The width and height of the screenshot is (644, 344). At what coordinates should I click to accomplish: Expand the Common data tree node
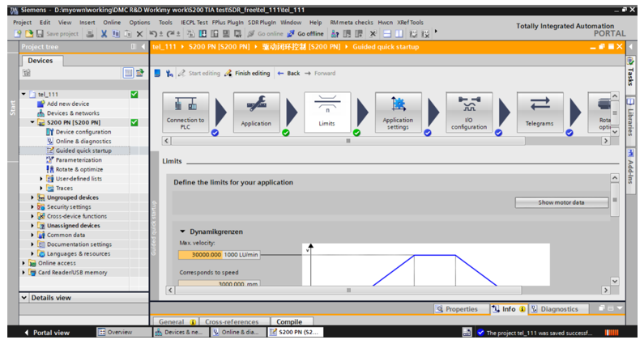coord(33,235)
